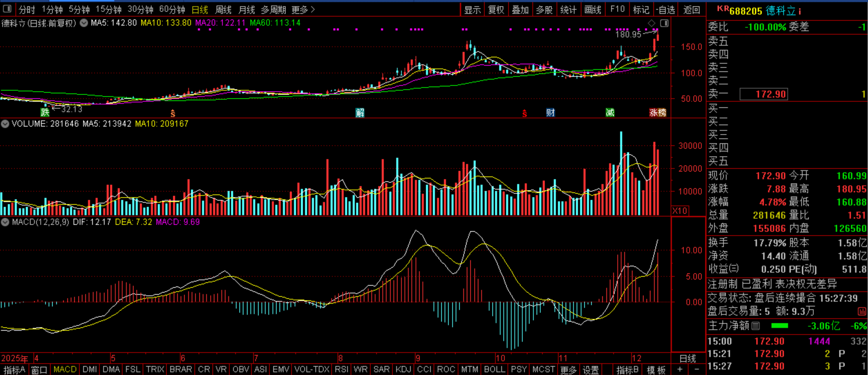
Task: Zoom in with the + button
Action: coord(680,370)
